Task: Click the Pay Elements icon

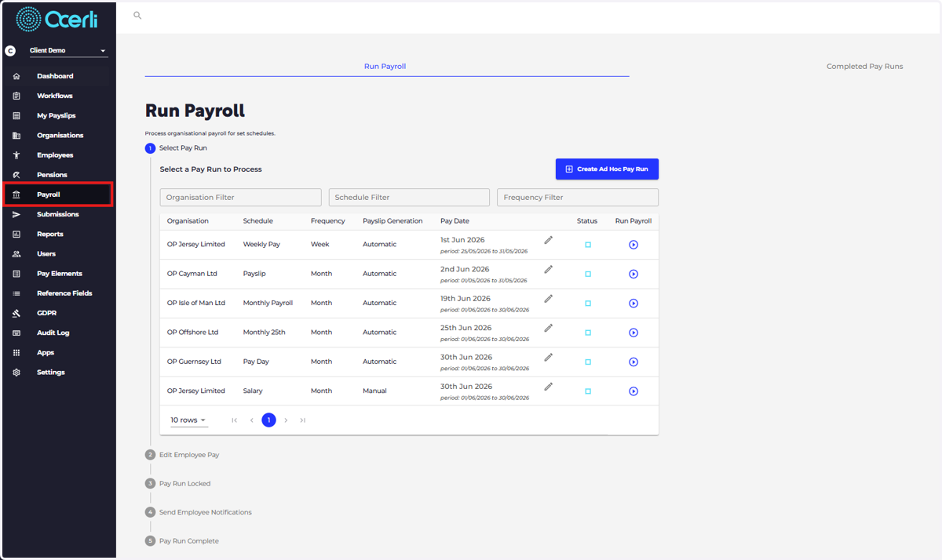Action: [16, 274]
